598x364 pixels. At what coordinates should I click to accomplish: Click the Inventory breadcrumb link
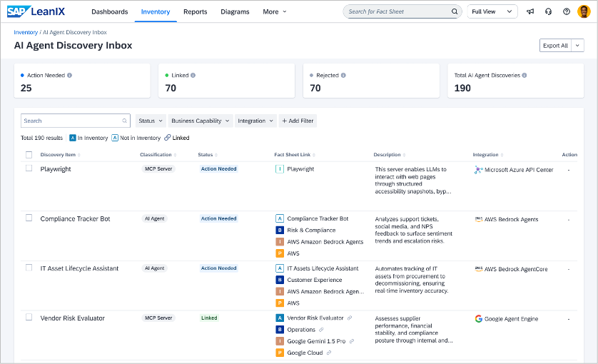tap(26, 32)
